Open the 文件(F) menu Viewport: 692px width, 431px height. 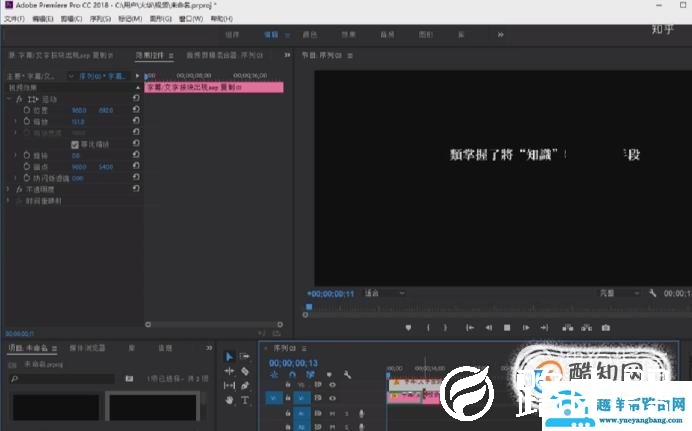[14, 19]
